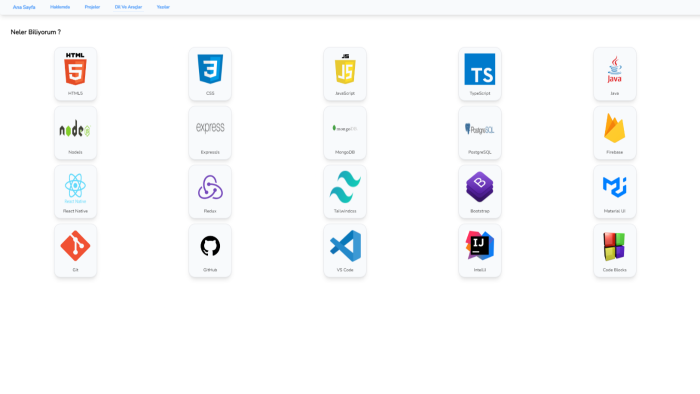700x394 pixels.
Task: Click the TypeScript text label
Action: [480, 93]
